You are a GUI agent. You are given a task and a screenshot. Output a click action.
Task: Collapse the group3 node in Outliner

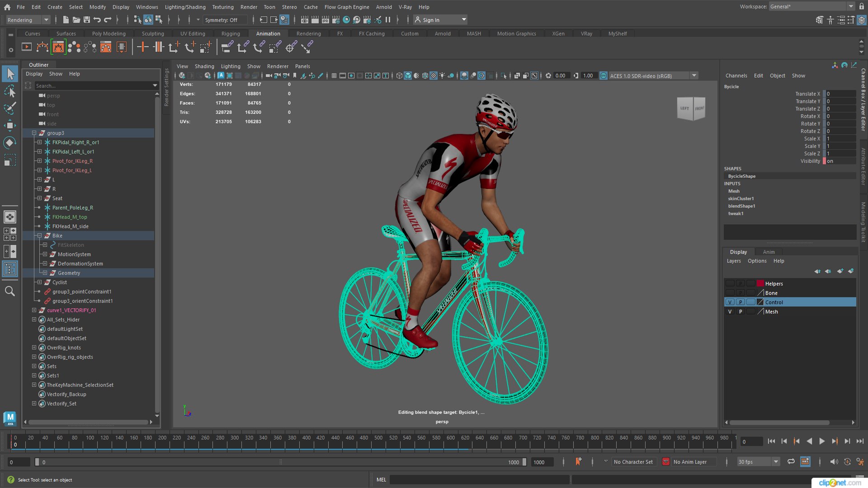coord(34,133)
